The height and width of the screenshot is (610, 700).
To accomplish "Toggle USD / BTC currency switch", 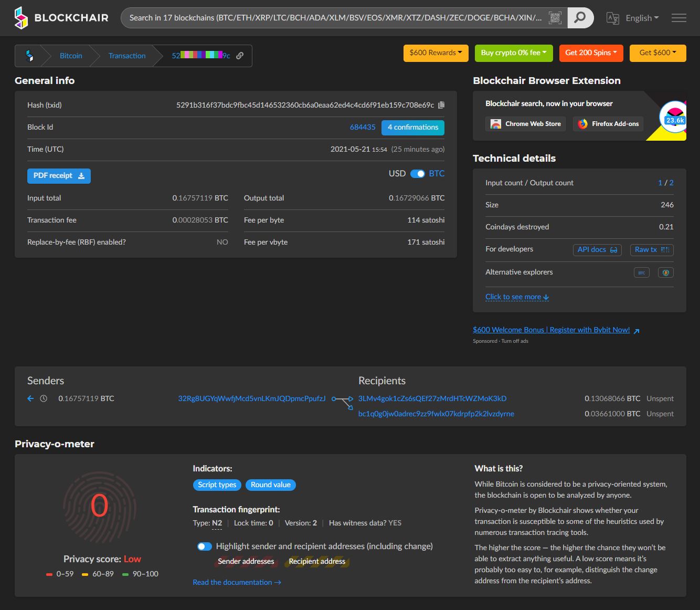I will point(418,174).
